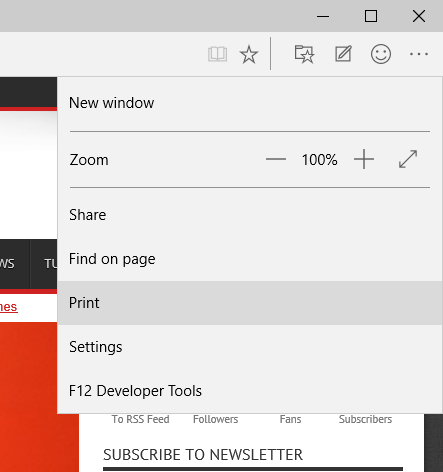Launch F12 Developer Tools
The image size is (443, 472).
250,391
